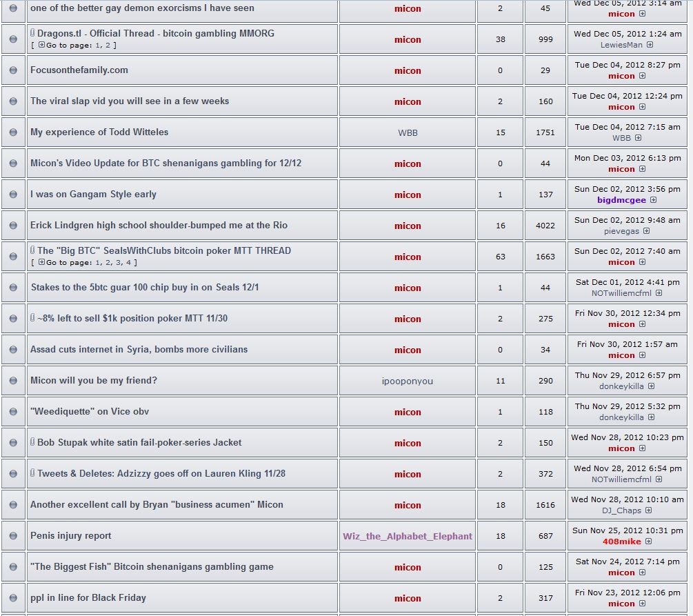Click the paperclip icon on the Dragons.tl thread
The image size is (693, 616).
(x=32, y=33)
